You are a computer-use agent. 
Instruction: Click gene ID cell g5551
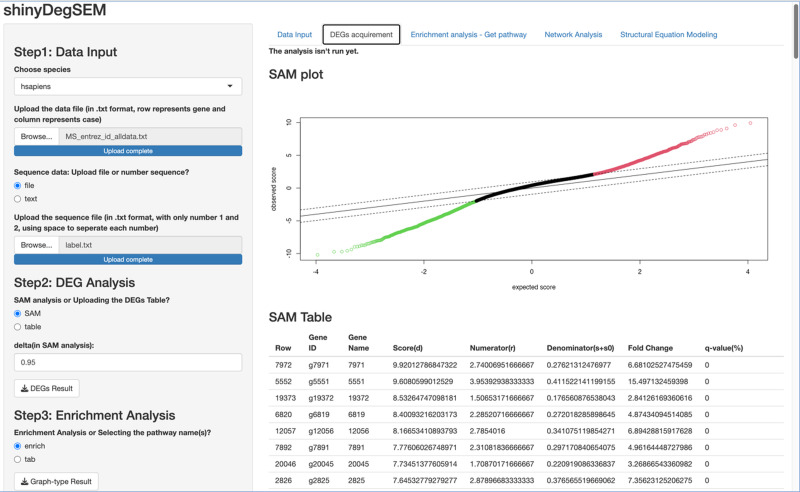(x=319, y=381)
